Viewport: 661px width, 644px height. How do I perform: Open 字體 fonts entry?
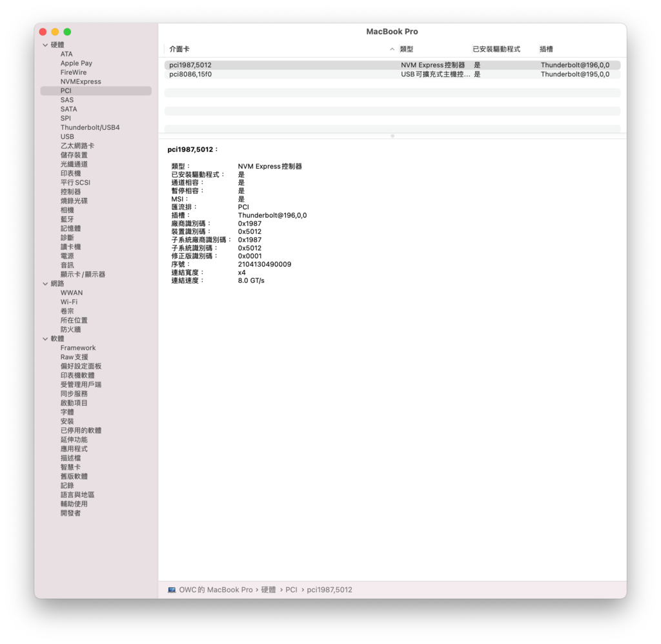(x=67, y=412)
